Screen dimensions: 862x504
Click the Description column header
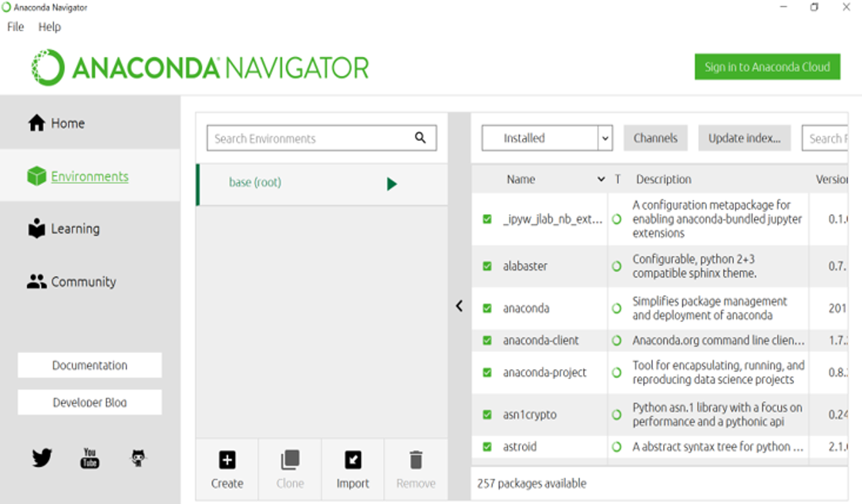coord(664,180)
